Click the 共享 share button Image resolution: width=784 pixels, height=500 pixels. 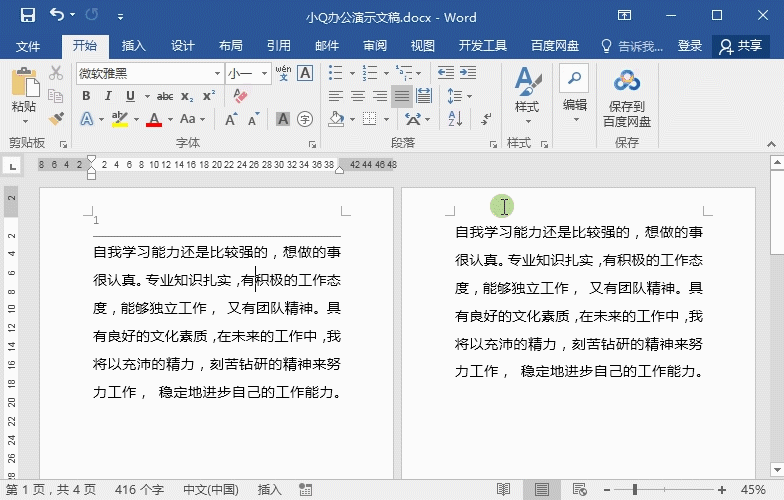741,46
